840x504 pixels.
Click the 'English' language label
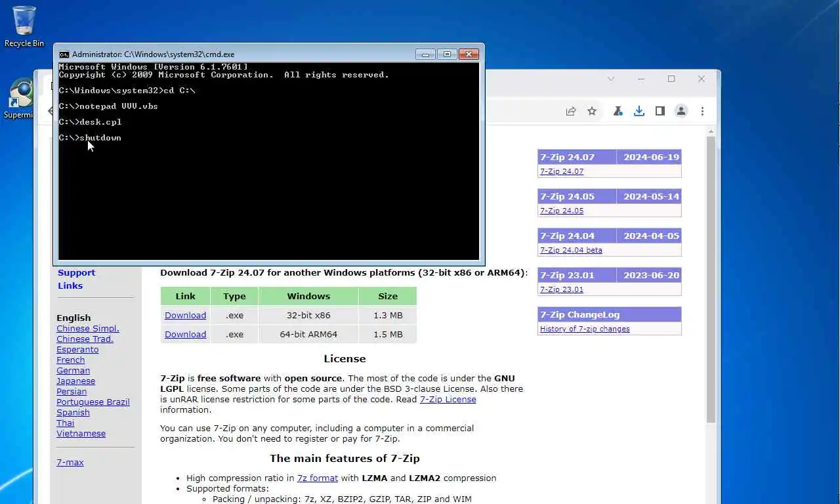(x=73, y=318)
